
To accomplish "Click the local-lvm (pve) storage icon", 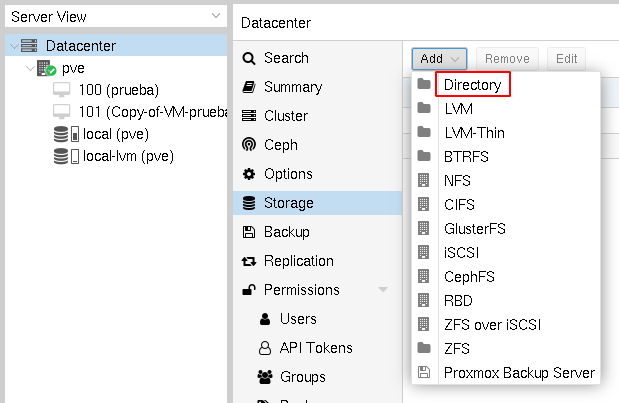I will 66,156.
